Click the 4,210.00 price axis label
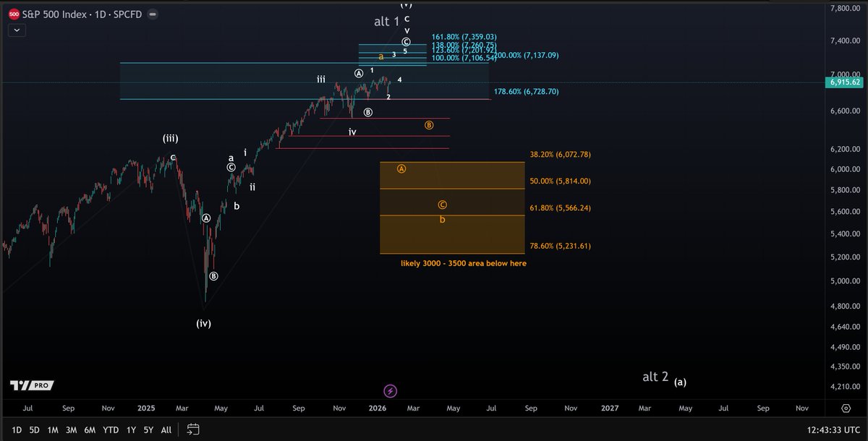This screenshot has width=868, height=441. [x=845, y=387]
